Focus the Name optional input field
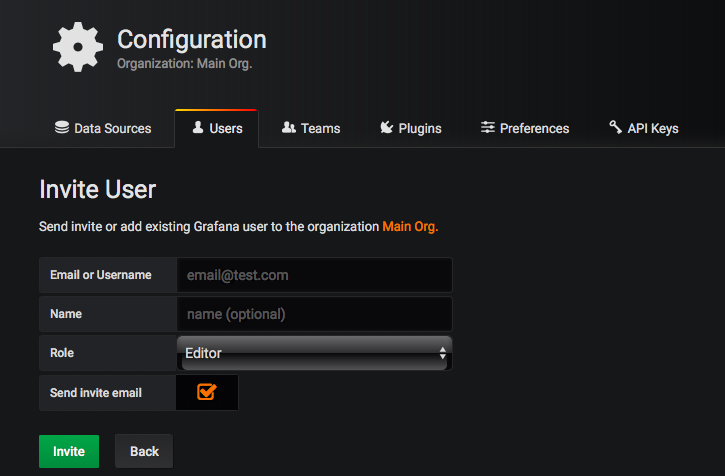The width and height of the screenshot is (725, 476). coord(314,314)
